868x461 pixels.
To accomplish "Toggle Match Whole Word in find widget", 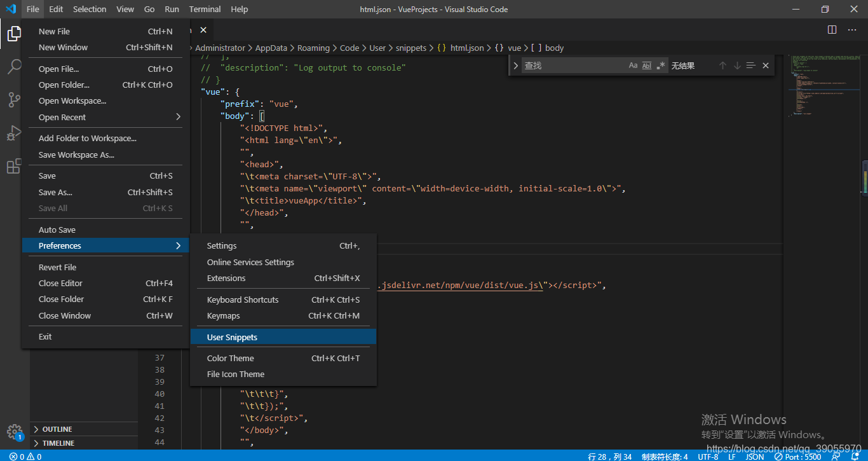I will pos(647,65).
